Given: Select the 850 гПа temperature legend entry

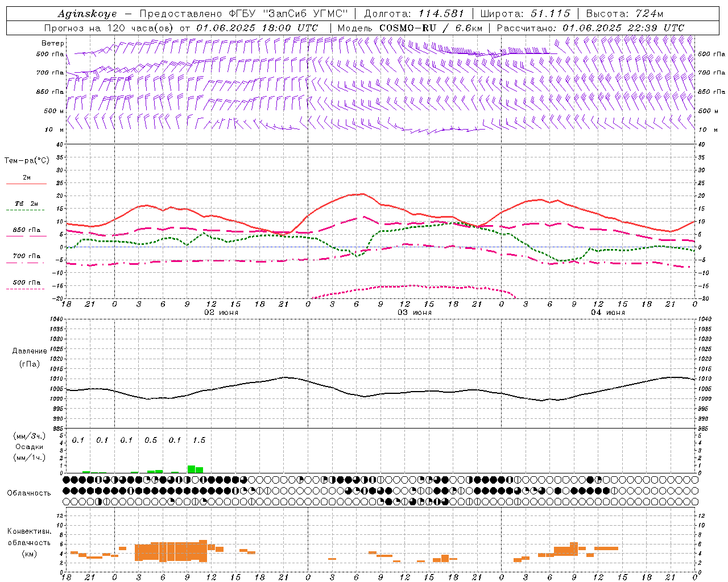Looking at the screenshot, I should [26, 232].
